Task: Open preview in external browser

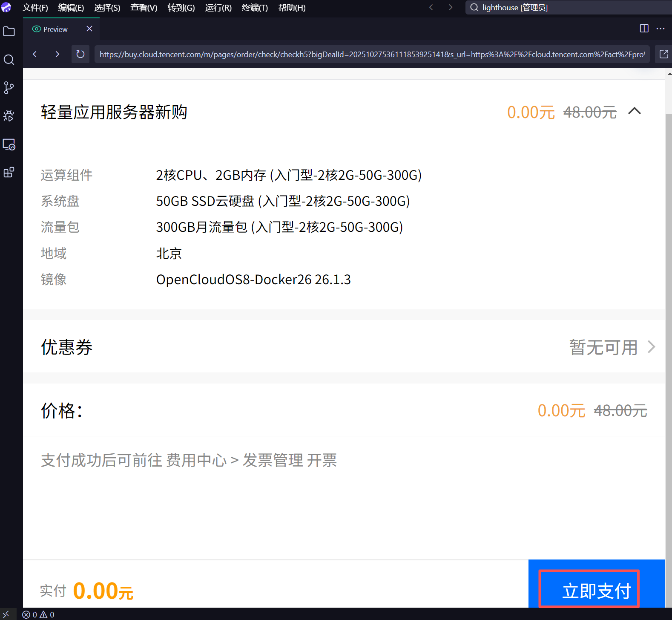Action: point(663,54)
